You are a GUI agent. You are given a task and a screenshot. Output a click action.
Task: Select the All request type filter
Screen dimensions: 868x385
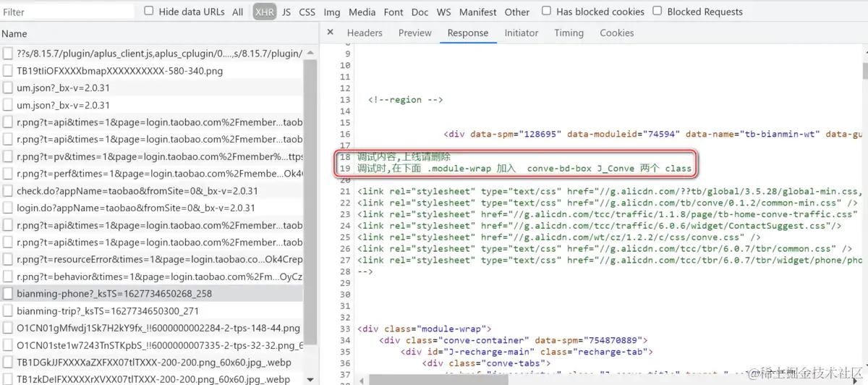click(x=238, y=12)
